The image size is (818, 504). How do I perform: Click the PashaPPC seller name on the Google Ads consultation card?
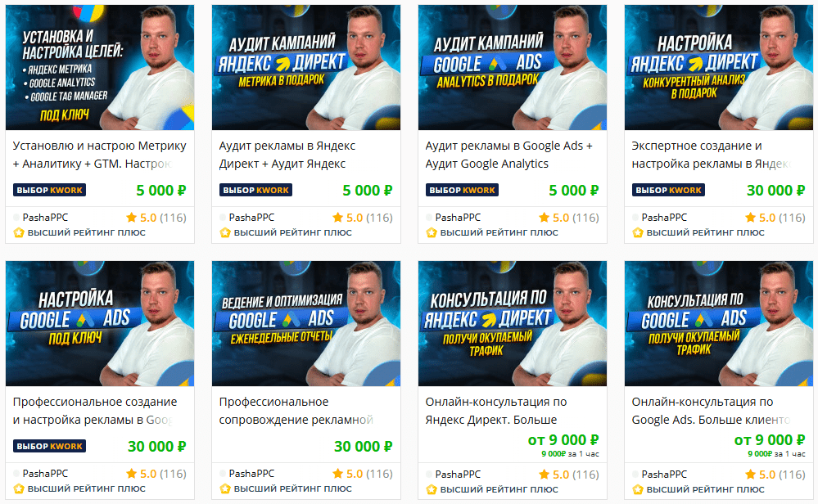[664, 475]
